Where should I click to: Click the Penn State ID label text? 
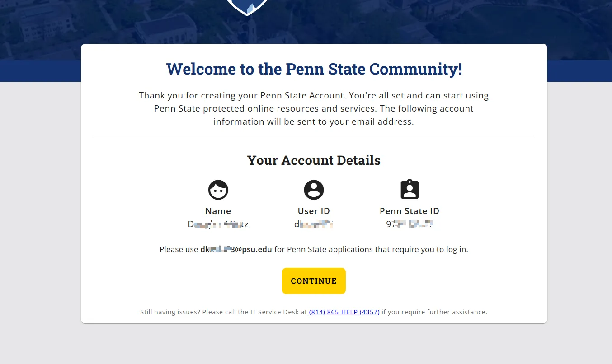pos(410,211)
